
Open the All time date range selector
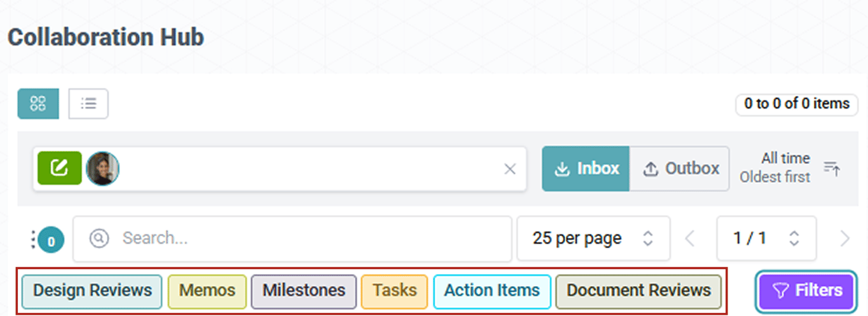785,158
